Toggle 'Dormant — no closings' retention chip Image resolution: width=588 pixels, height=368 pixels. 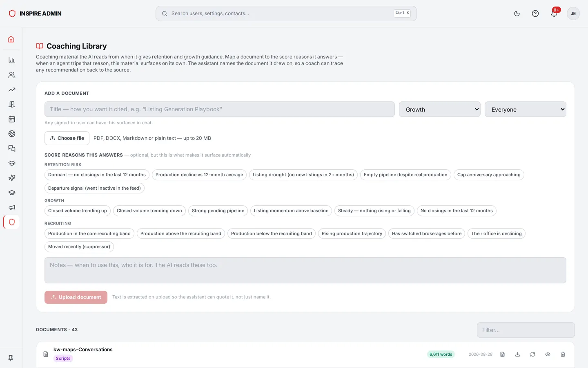[97, 175]
